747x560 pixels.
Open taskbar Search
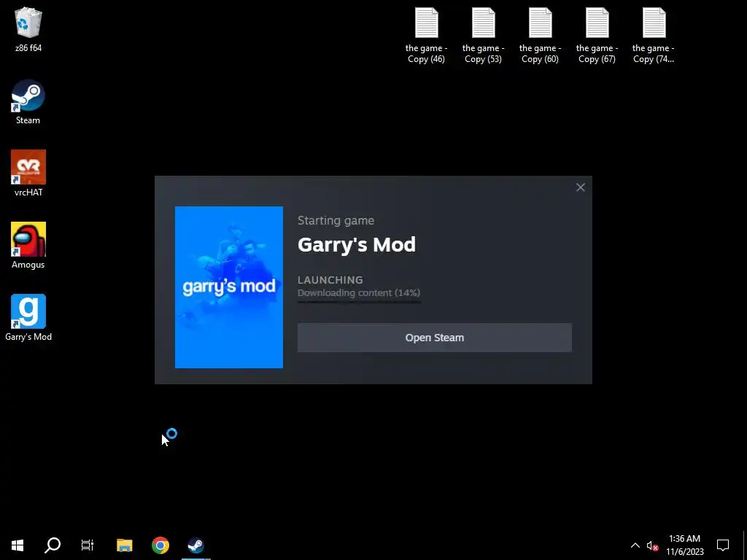point(53,545)
